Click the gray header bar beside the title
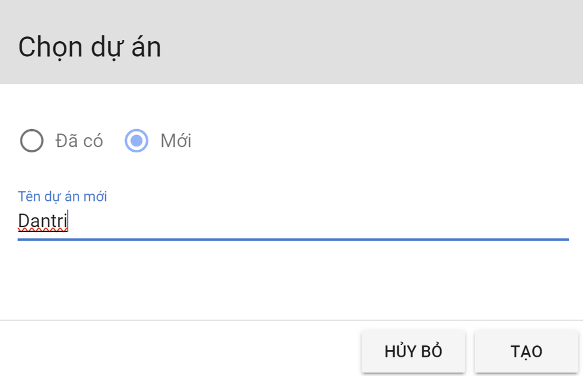The height and width of the screenshot is (392, 586). [371, 42]
